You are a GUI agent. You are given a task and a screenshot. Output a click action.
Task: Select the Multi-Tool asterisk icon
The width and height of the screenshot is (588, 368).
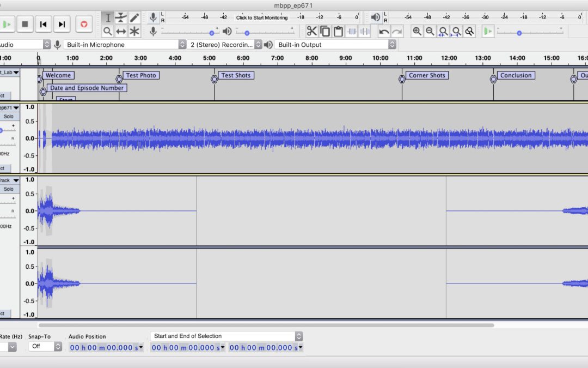pyautogui.click(x=134, y=32)
